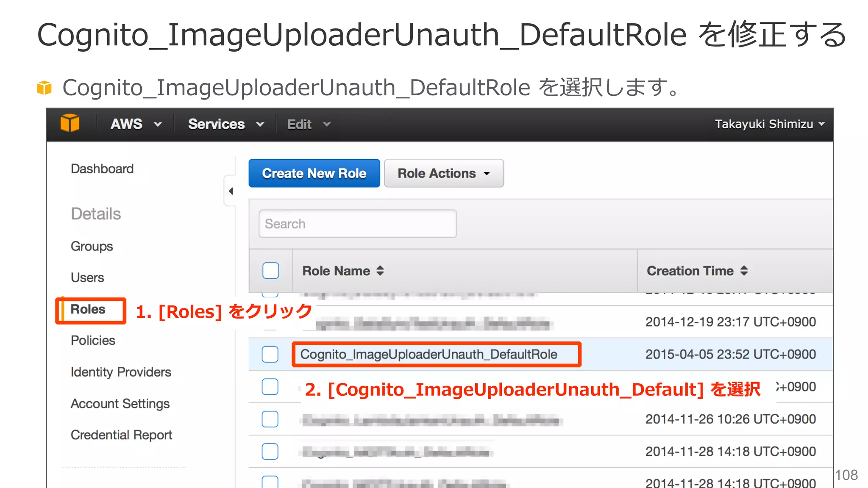The height and width of the screenshot is (488, 868).
Task: Open the AWS dropdown menu
Action: click(x=136, y=124)
